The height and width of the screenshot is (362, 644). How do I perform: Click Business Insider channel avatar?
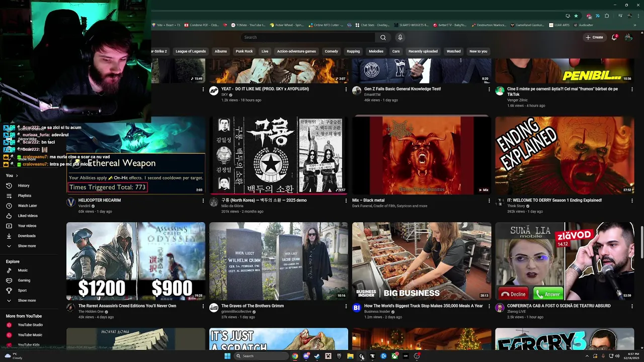click(x=357, y=308)
